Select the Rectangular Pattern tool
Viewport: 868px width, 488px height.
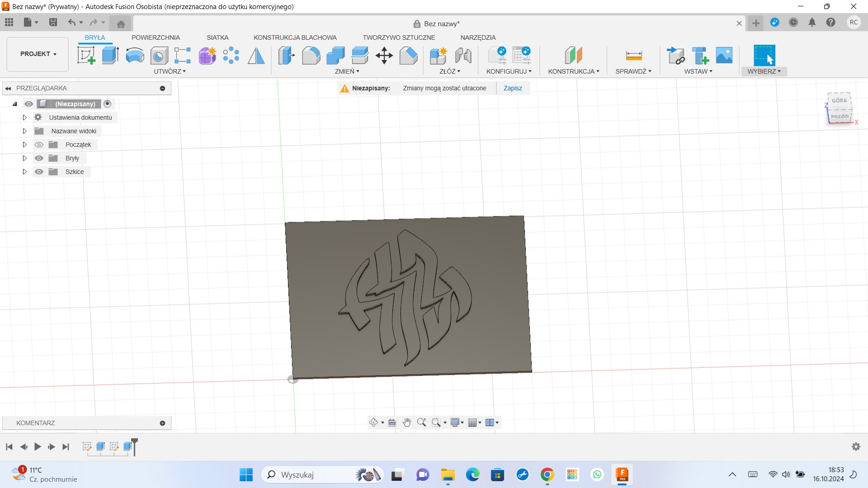point(183,56)
